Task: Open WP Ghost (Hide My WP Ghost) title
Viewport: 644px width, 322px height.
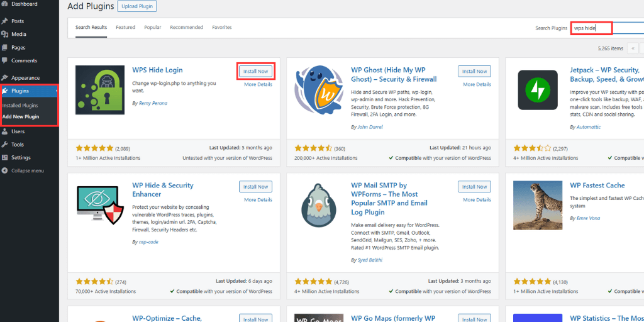Action: coord(394,75)
